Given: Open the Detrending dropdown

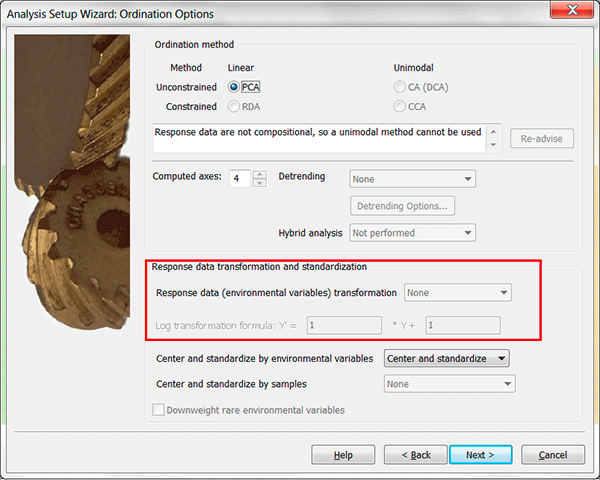Looking at the screenshot, I should (x=412, y=179).
